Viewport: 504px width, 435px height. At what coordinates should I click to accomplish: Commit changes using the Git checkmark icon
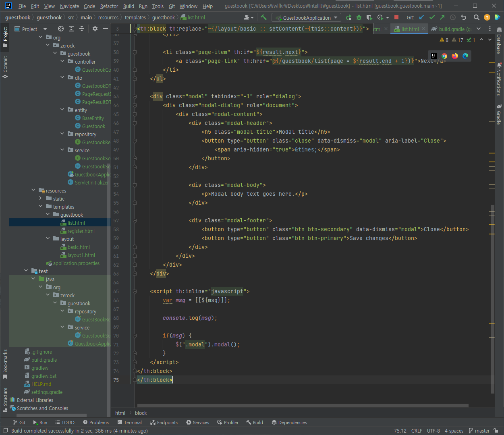(432, 17)
